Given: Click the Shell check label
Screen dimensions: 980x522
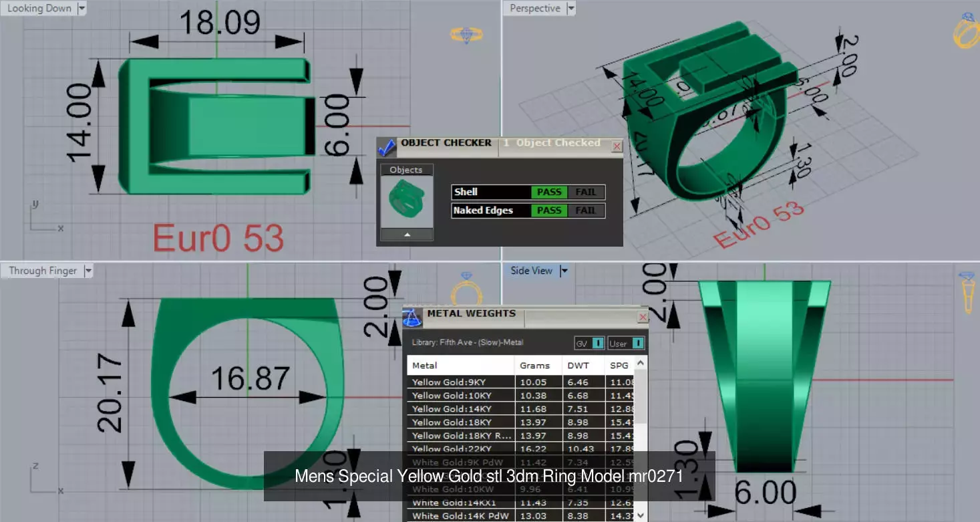Looking at the screenshot, I should coord(466,192).
